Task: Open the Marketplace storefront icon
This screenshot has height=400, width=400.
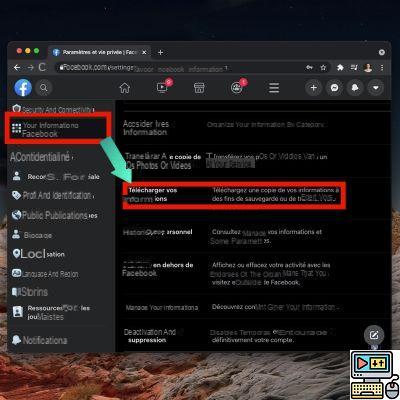Action: pos(199,88)
